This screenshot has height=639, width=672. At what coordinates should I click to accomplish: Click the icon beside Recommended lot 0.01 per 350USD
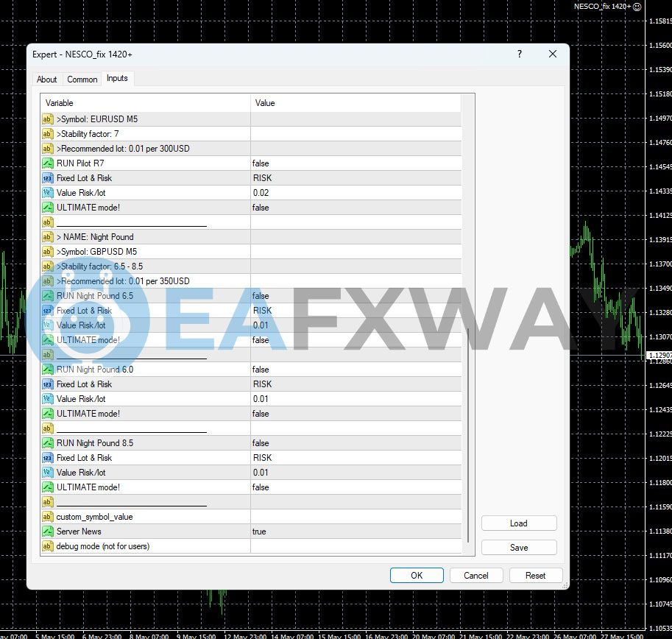click(48, 281)
